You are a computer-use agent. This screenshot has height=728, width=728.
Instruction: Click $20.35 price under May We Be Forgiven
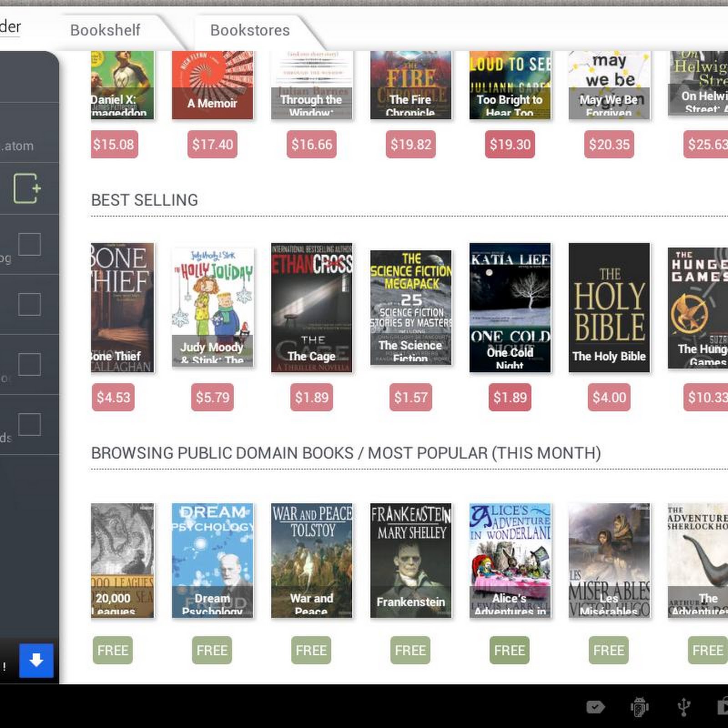(x=609, y=144)
